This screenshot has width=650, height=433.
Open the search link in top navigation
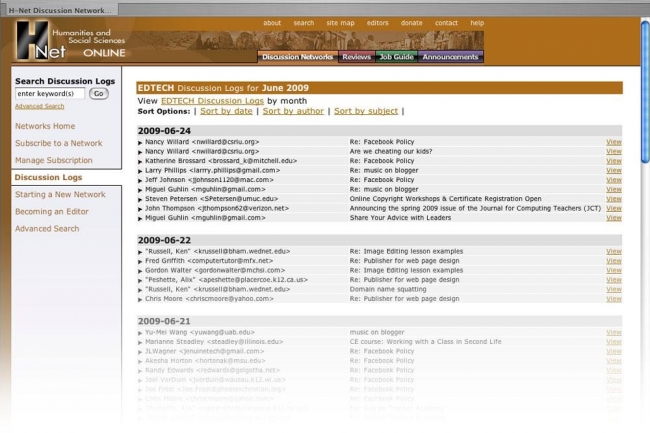pos(304,23)
